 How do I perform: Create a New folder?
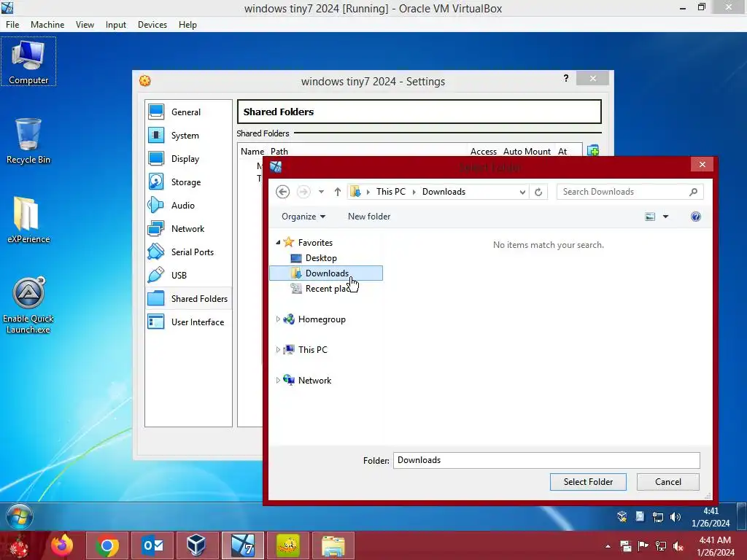click(x=369, y=217)
